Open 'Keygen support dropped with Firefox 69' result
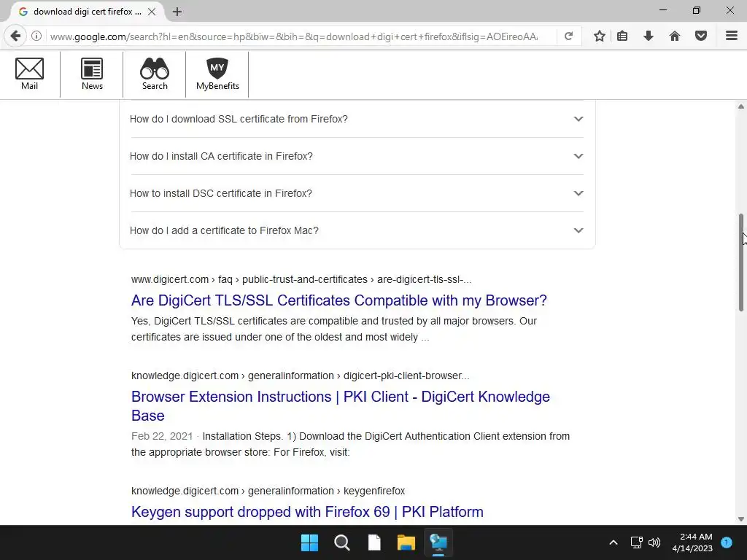The image size is (747, 560). (x=307, y=512)
